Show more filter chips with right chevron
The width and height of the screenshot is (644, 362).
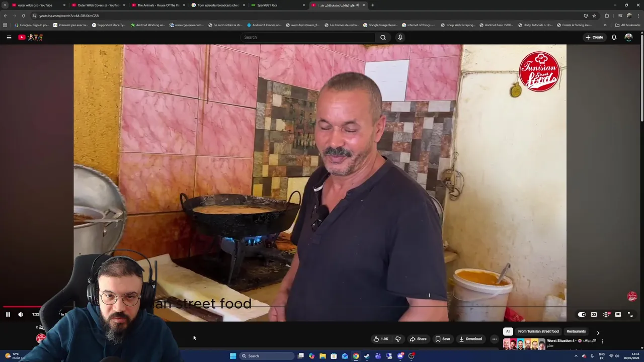pos(598,332)
